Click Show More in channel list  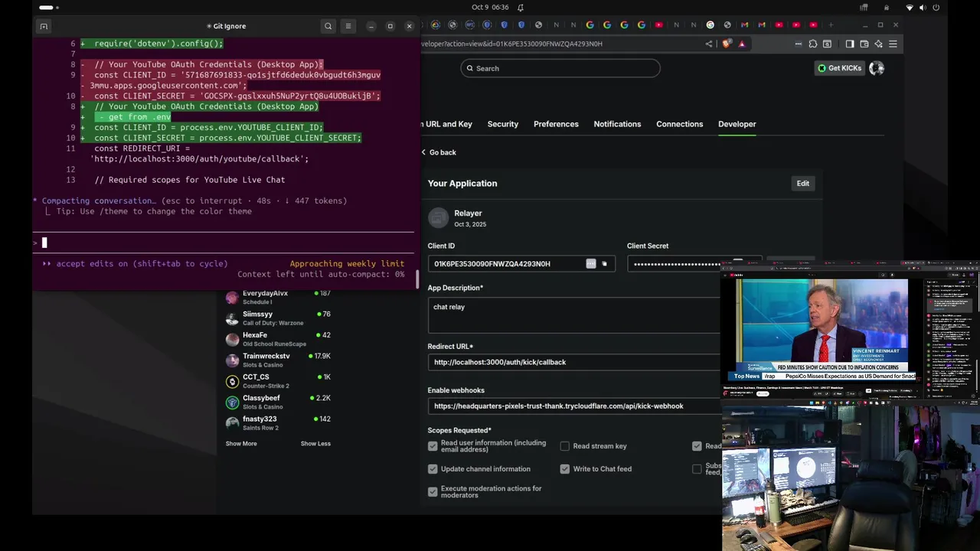click(241, 444)
